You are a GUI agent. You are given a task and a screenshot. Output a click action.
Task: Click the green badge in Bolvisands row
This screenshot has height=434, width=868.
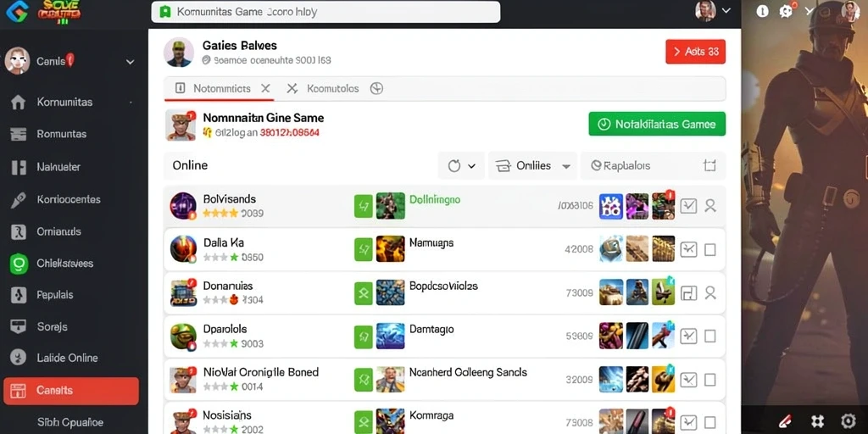coord(363,207)
